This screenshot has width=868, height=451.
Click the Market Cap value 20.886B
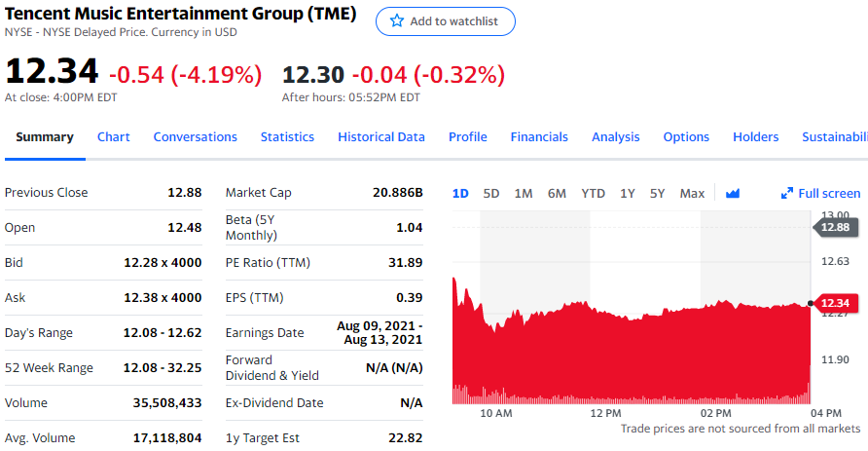click(397, 192)
